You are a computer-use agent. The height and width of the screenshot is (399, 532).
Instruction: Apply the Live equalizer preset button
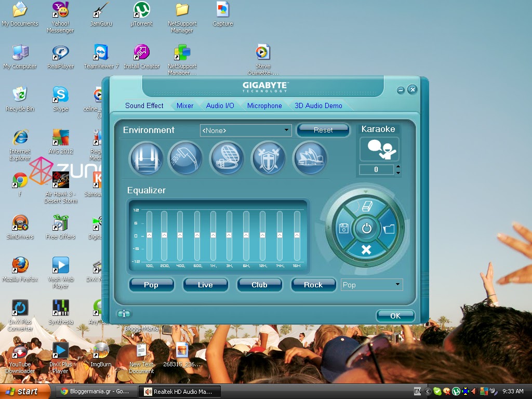205,285
